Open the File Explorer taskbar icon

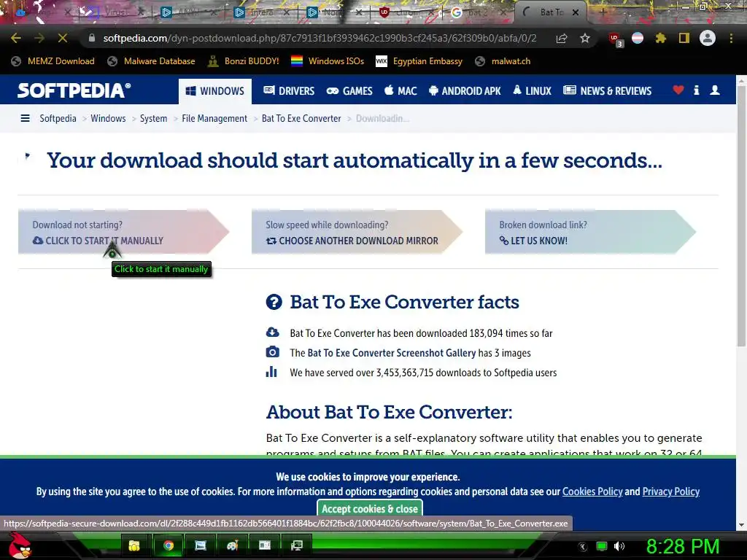pos(134,545)
